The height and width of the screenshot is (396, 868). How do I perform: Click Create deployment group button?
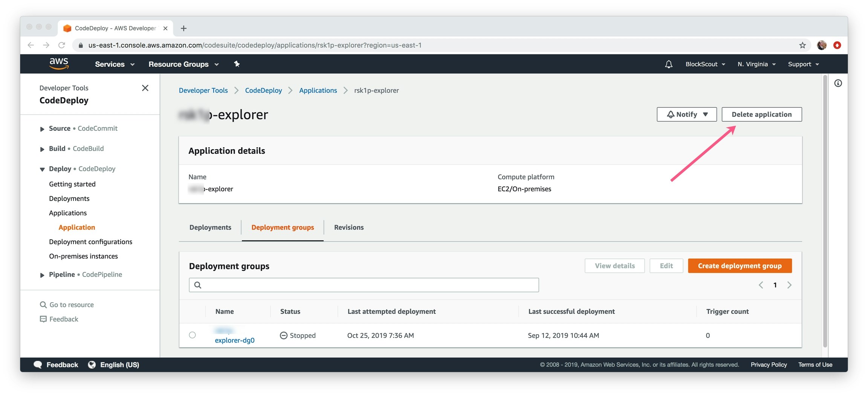click(740, 266)
